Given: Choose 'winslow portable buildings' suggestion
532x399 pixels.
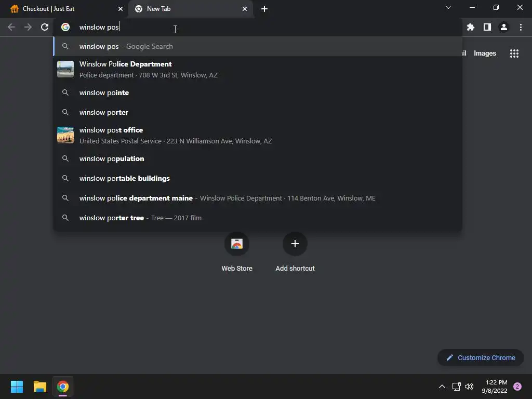Looking at the screenshot, I should pyautogui.click(x=258, y=179).
